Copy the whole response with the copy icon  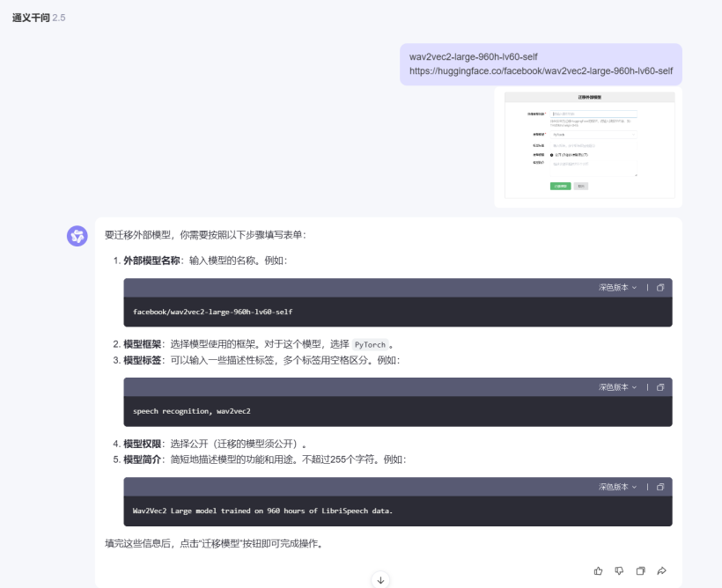click(640, 571)
